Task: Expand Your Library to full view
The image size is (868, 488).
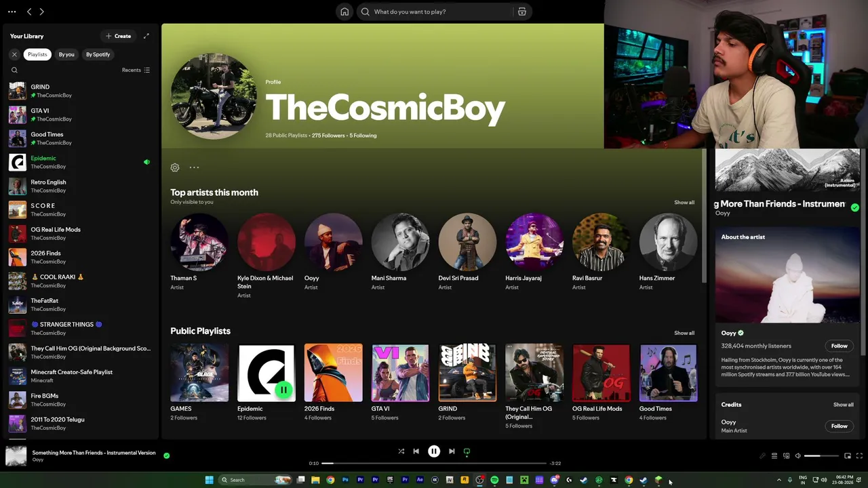Action: click(x=146, y=36)
